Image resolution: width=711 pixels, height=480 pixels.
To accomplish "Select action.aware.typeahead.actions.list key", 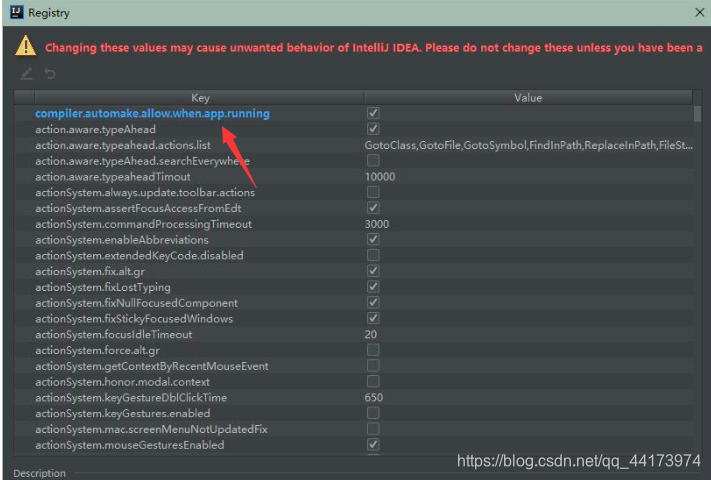I will (x=123, y=145).
